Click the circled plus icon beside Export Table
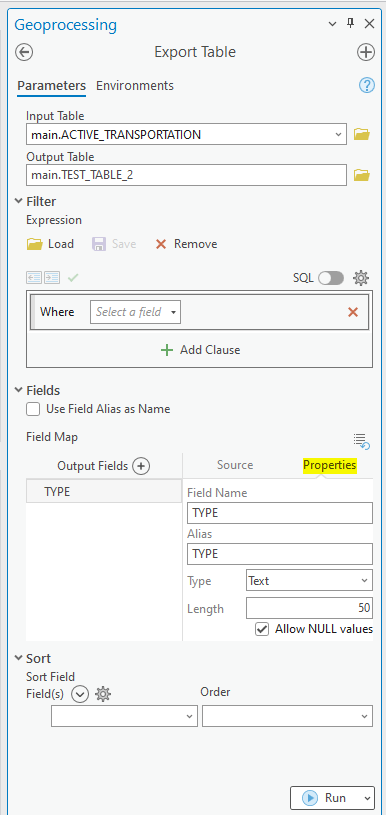 pos(366,52)
